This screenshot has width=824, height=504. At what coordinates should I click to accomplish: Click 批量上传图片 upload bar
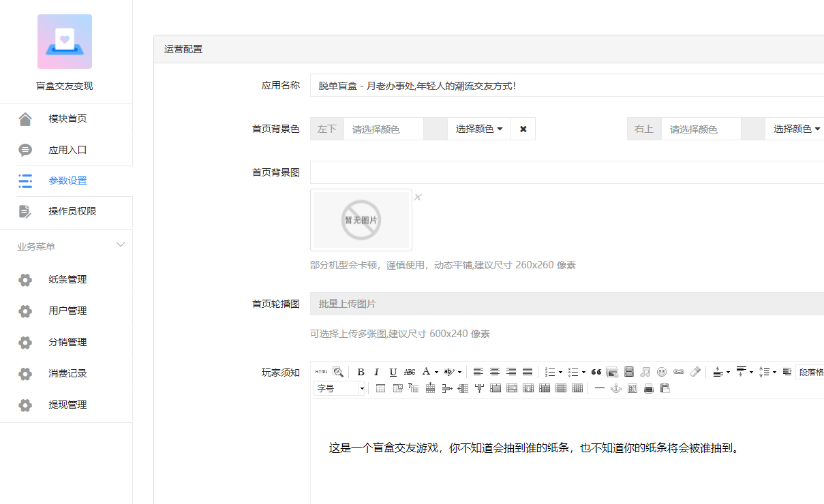tap(567, 304)
